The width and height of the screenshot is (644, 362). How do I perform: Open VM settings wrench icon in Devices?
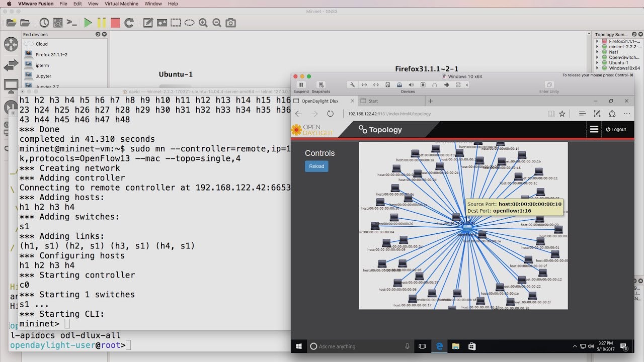coord(353,85)
